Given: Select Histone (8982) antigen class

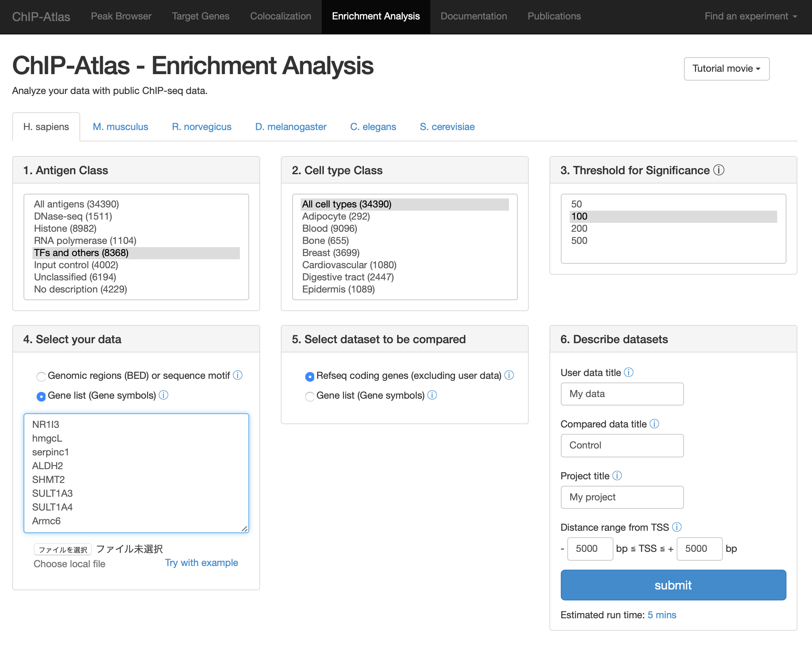Looking at the screenshot, I should coord(136,229).
